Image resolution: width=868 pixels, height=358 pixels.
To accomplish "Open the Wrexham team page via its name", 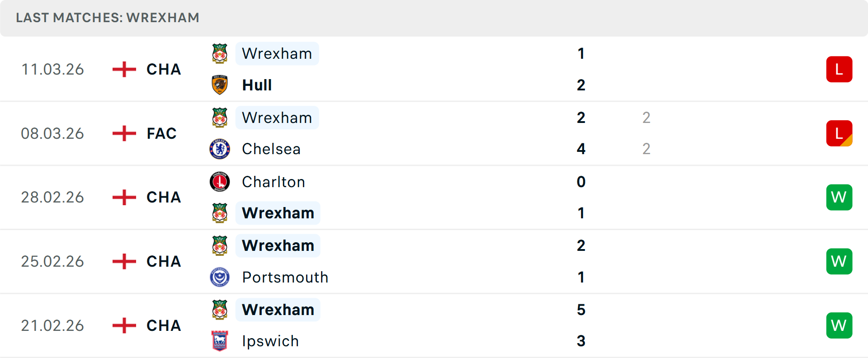I will pos(277,53).
